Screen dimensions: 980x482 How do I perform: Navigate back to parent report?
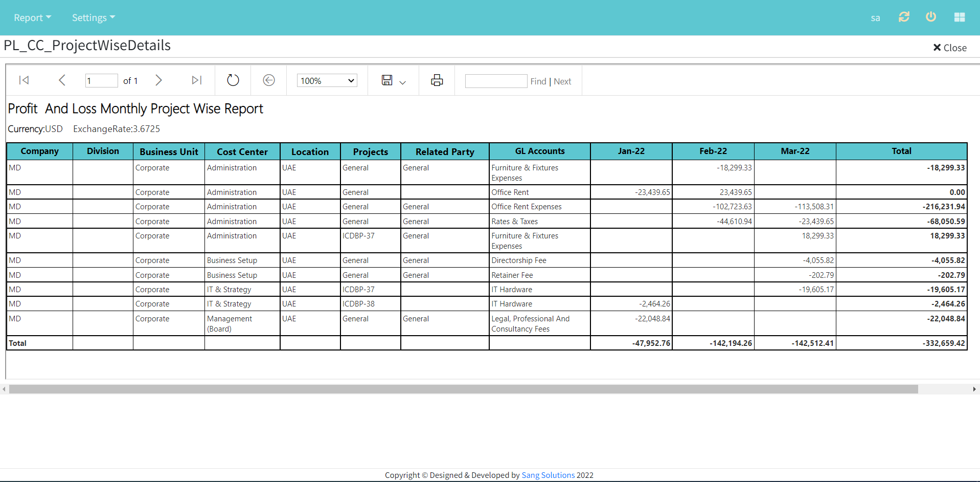coord(269,80)
